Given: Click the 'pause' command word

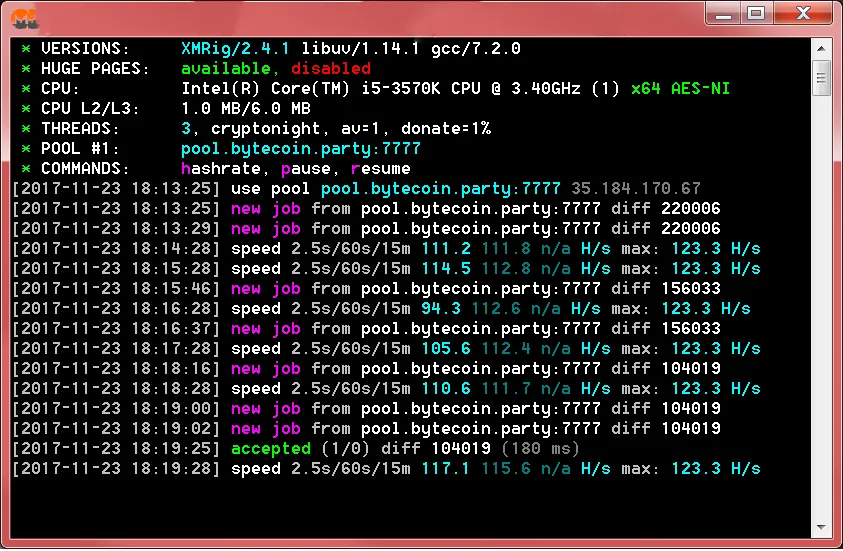Looking at the screenshot, I should 305,169.
